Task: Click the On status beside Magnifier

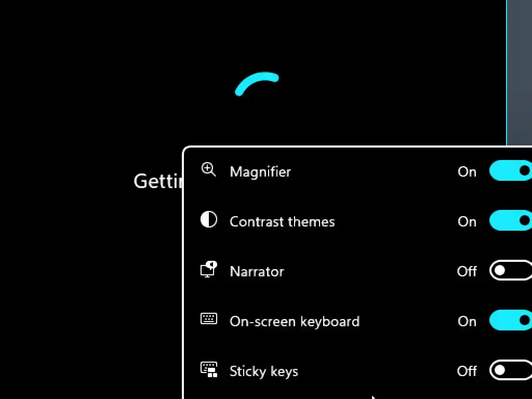Action: click(467, 171)
